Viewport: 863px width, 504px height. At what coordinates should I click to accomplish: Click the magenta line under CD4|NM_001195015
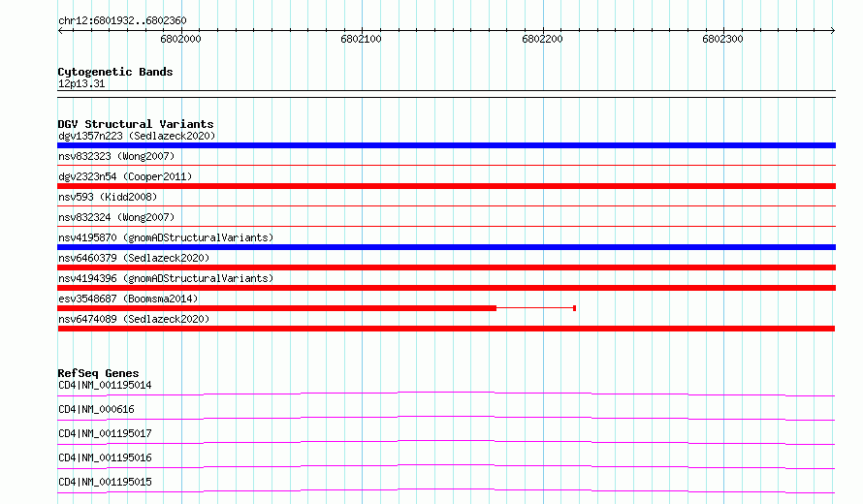click(x=446, y=490)
